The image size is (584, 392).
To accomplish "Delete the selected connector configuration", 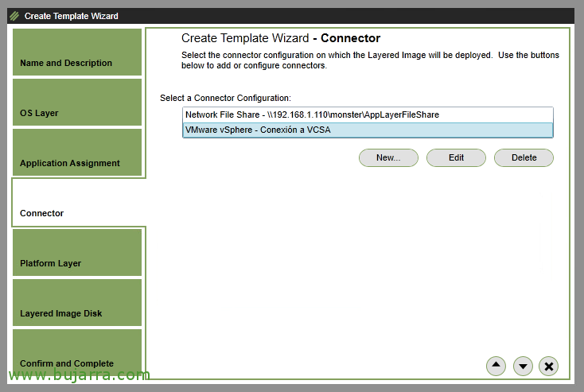I will (524, 158).
